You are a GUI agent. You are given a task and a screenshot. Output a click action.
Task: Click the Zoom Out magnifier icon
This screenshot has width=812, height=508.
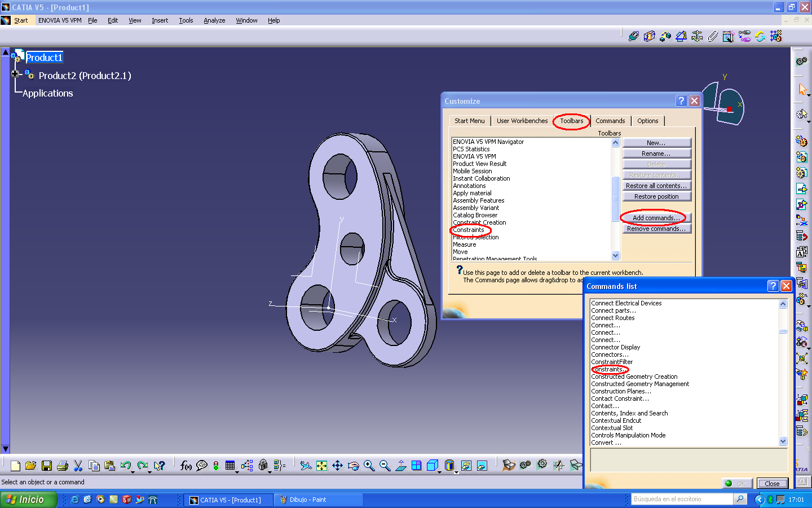pos(385,466)
